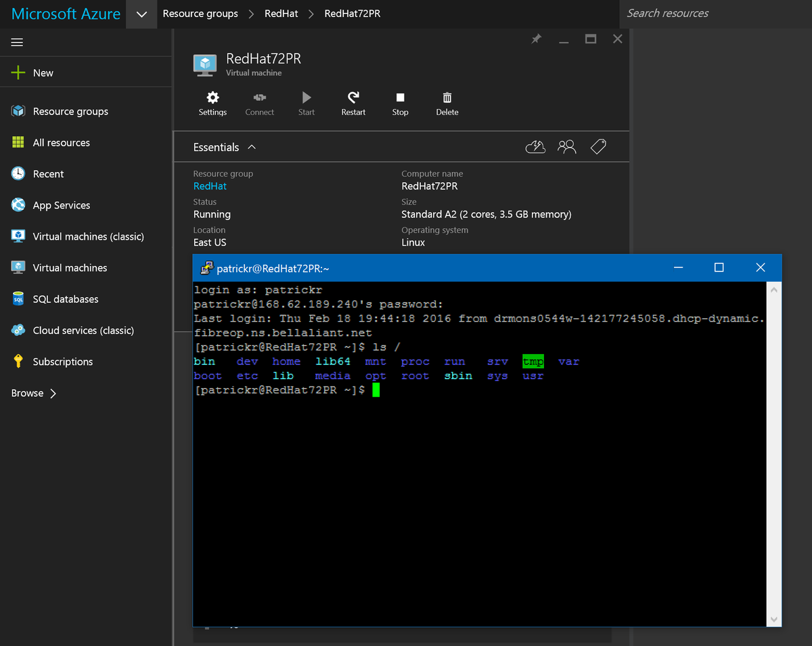Click the PuTTY scrollbar up arrow
Viewport: 812px width, 646px height.
pyautogui.click(x=774, y=289)
